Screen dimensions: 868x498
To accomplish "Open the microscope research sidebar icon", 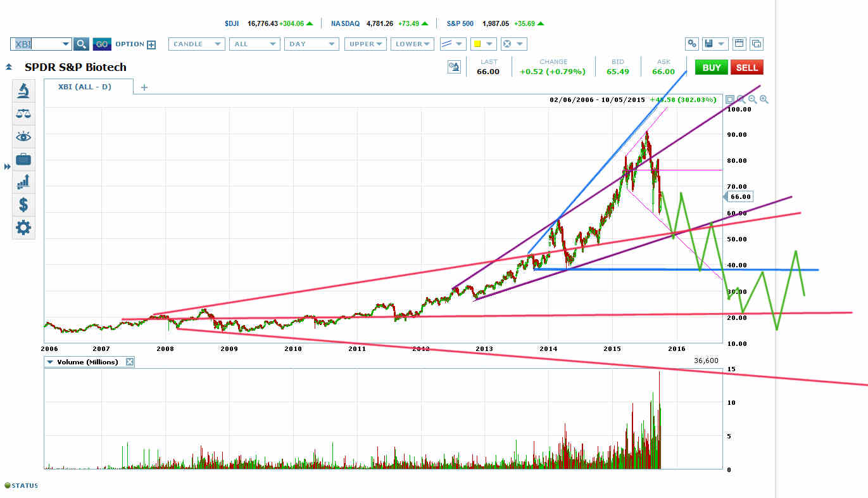I will pos(23,91).
